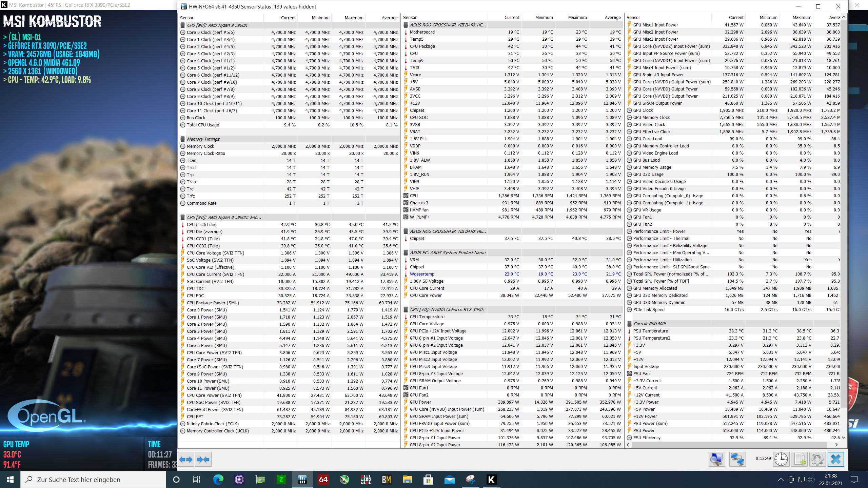Click the shrink columns inward-arrows icon
The width and height of the screenshot is (868, 488).
click(203, 460)
